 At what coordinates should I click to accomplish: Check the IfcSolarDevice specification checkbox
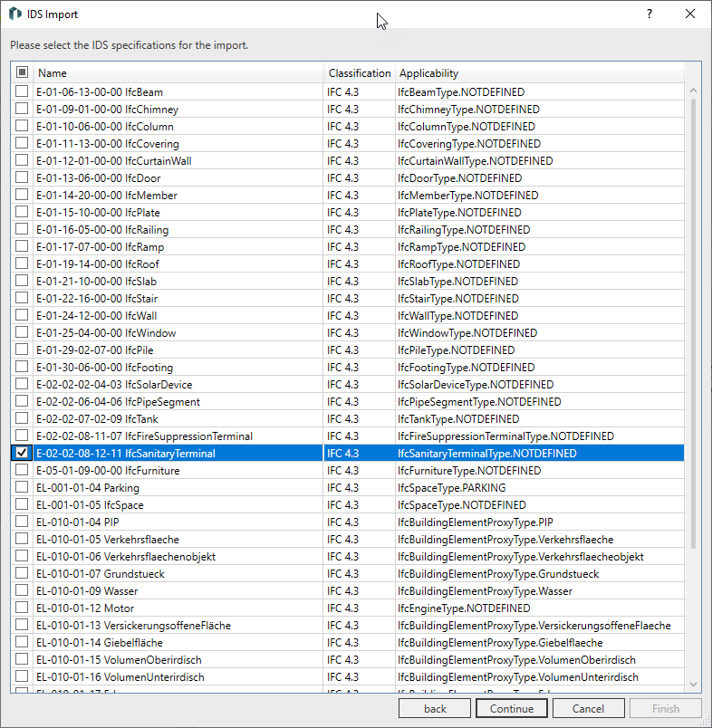22,385
